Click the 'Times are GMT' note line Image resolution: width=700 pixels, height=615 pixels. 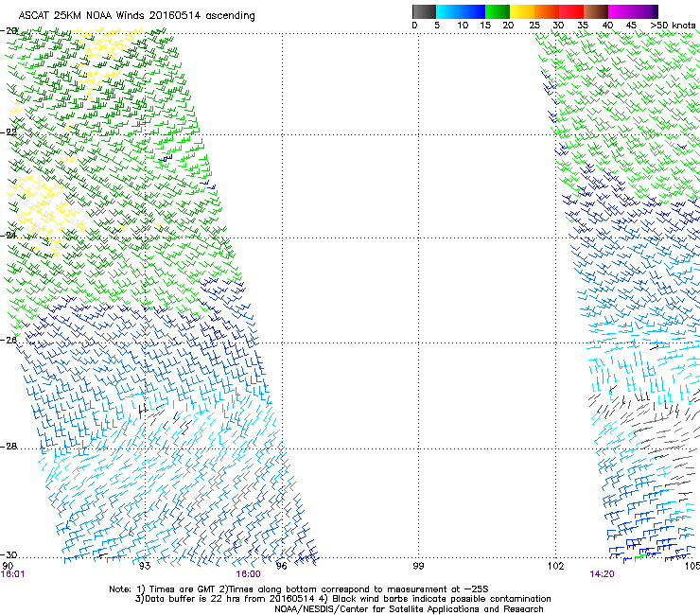pyautogui.click(x=299, y=589)
